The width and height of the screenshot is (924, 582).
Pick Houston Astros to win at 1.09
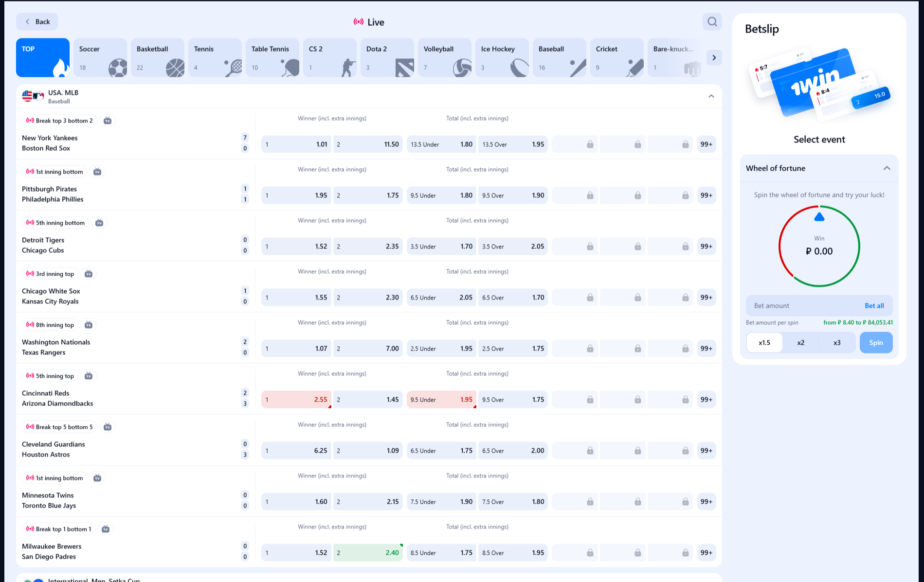tap(368, 451)
